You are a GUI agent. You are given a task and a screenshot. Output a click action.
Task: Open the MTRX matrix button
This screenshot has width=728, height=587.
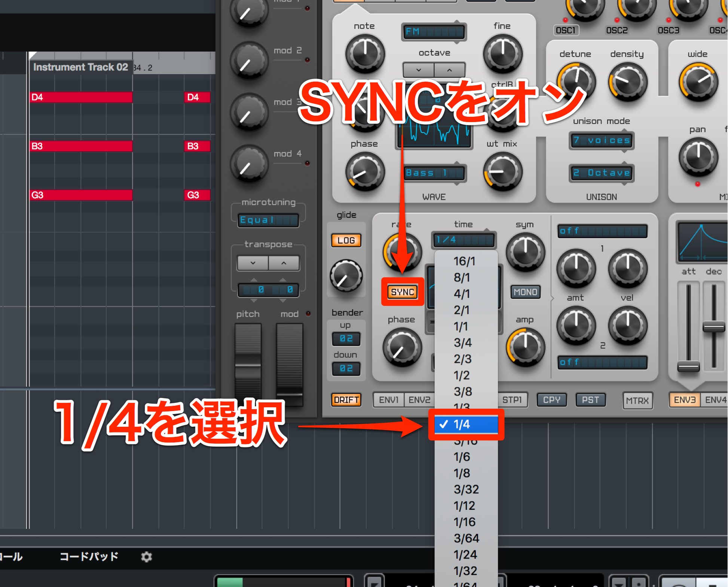point(637,401)
